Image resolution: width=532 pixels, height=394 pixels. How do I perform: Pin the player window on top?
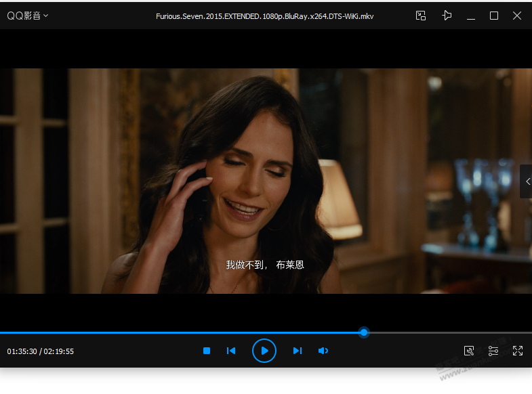coord(447,16)
